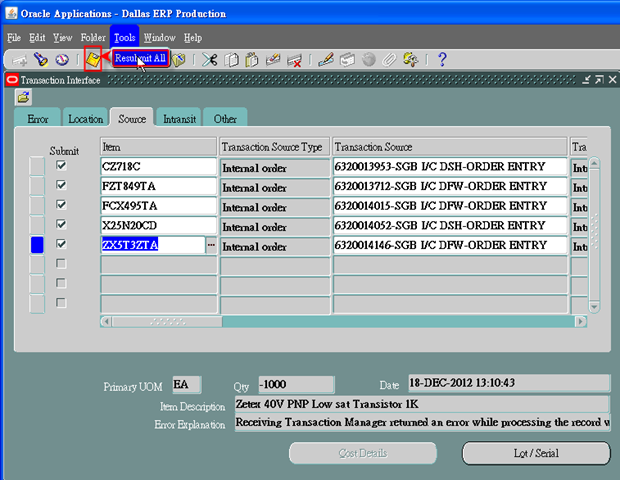
Task: Click the Qty field showing -1000
Action: coord(296,384)
